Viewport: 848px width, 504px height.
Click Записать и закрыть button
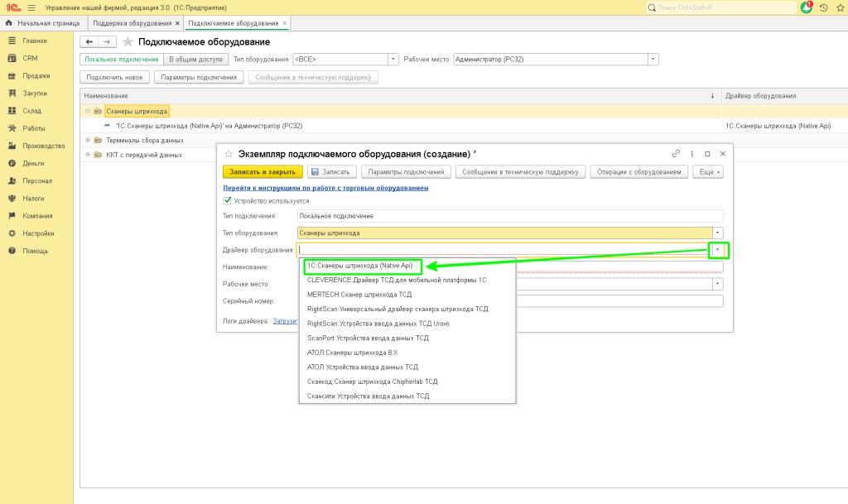263,172
